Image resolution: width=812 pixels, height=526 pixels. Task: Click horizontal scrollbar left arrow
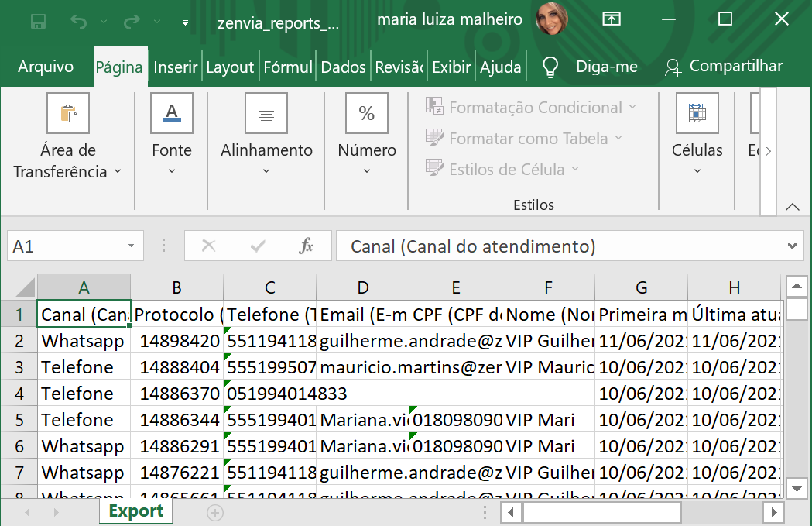coord(511,513)
